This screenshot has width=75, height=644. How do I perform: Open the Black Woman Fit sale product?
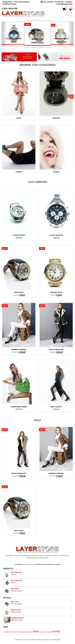tap(19, 452)
